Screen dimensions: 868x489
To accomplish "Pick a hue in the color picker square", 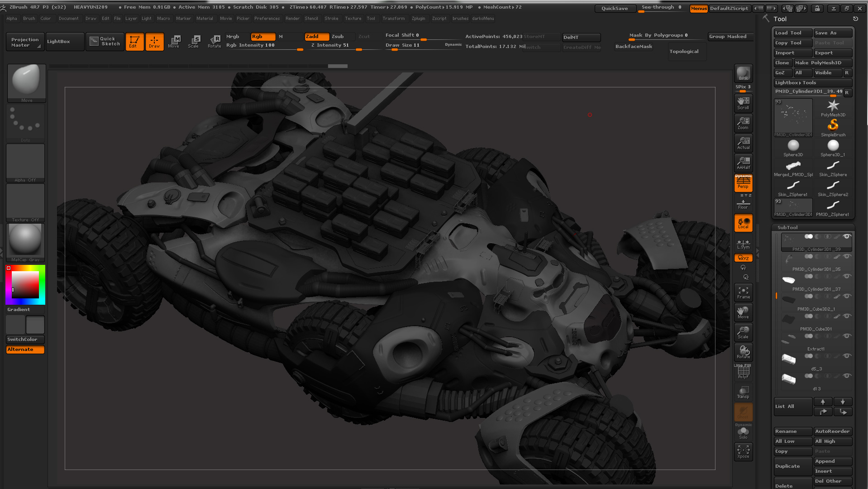I will pos(25,285).
